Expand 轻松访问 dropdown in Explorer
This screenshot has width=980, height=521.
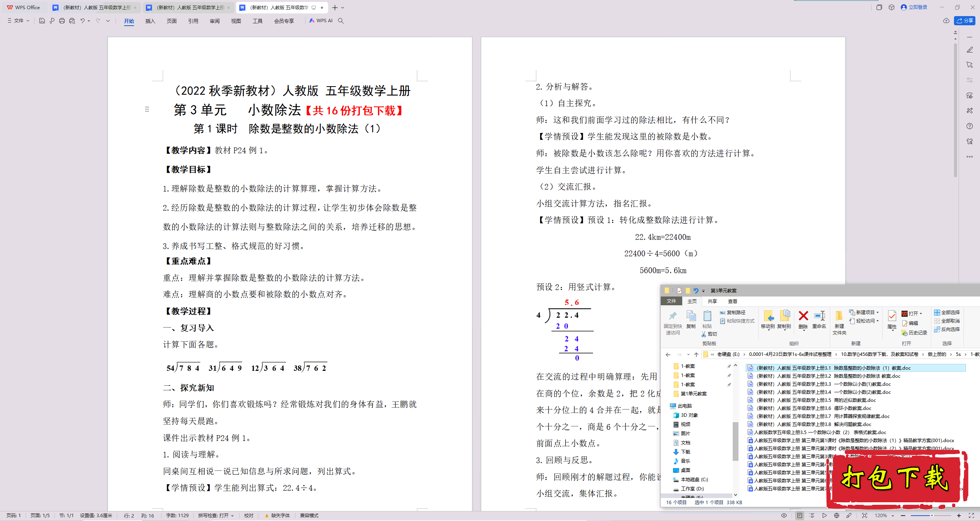pyautogui.click(x=877, y=321)
